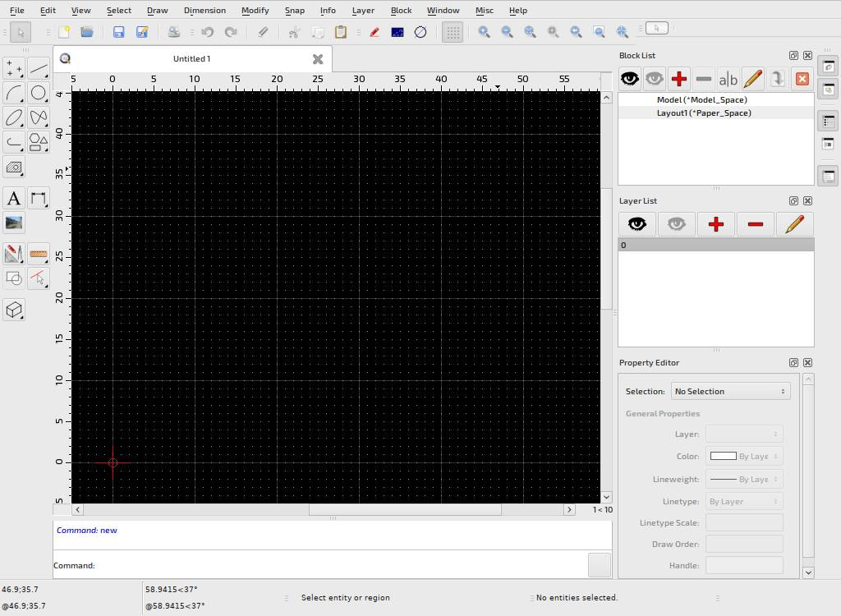The width and height of the screenshot is (841, 616).
Task: Show all layers in Layer List
Action: pos(637,223)
